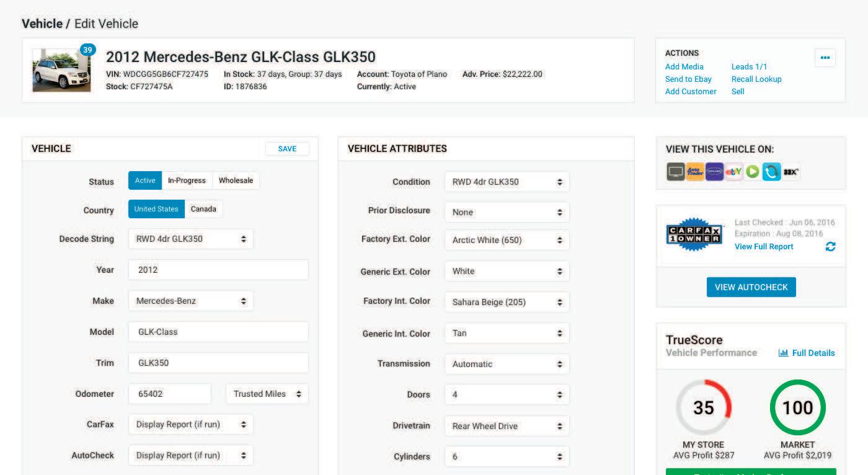This screenshot has height=475, width=868.
Task: Save the vehicle details
Action: [287, 149]
